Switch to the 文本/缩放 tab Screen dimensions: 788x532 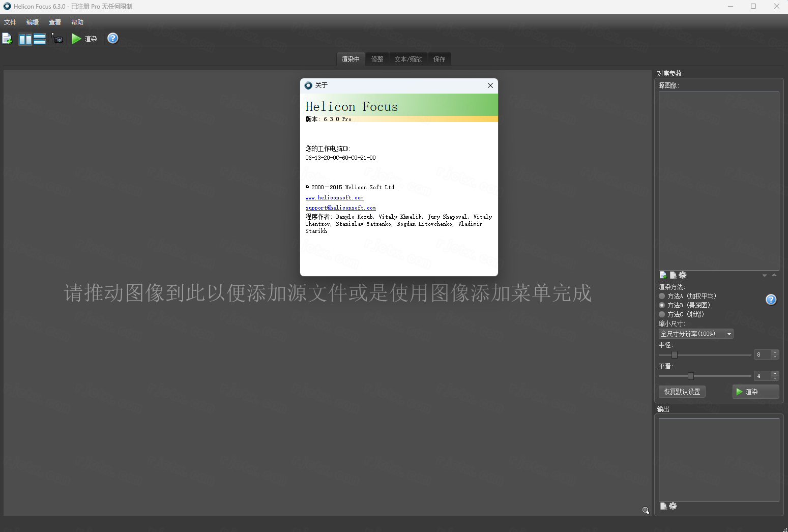(x=408, y=59)
